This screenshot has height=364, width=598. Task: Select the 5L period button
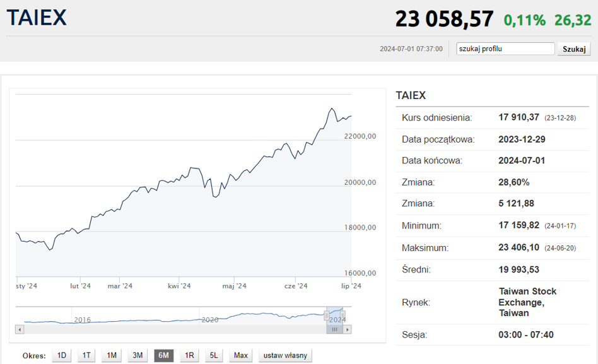(214, 355)
